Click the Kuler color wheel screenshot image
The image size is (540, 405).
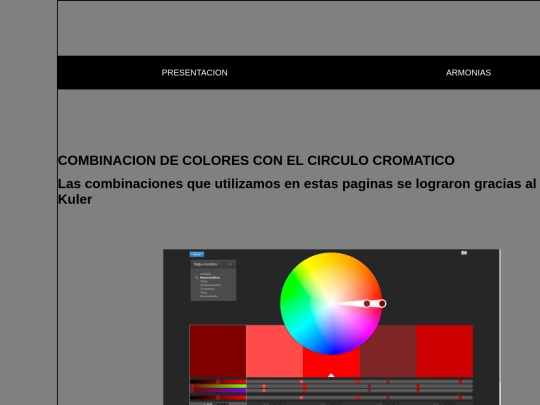click(x=331, y=327)
